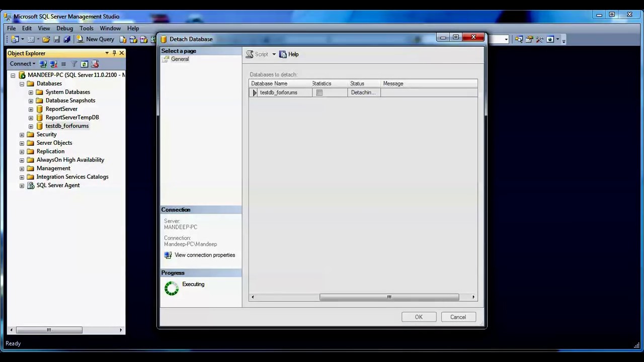644x362 pixels.
Task: Click the Connect Object Explorer icon
Action: click(43, 64)
